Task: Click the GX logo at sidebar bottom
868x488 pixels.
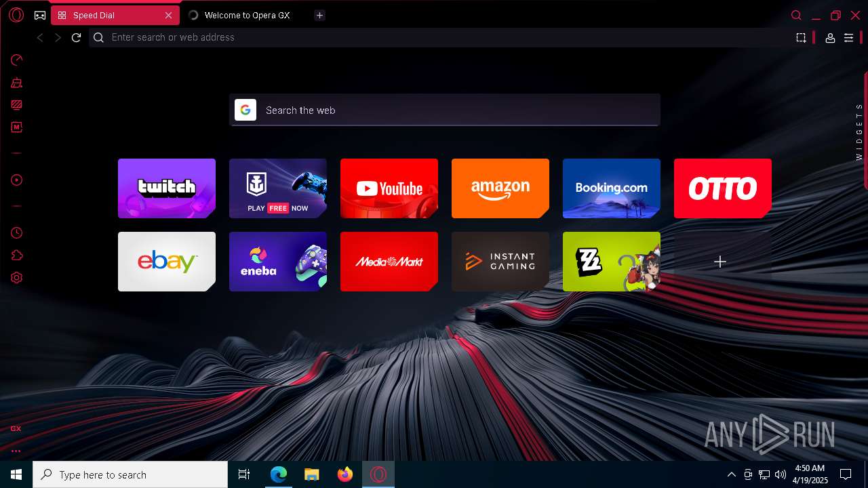Action: click(16, 428)
